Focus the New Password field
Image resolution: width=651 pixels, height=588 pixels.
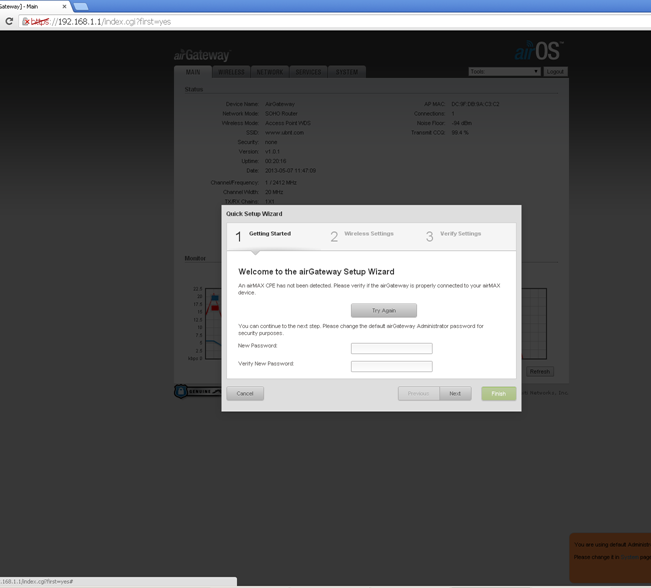click(x=392, y=348)
